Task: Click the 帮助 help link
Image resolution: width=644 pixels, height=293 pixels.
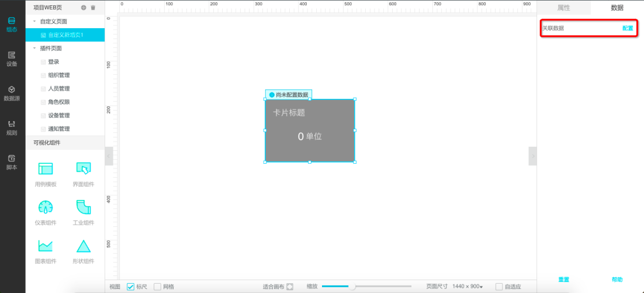Action: pos(617,280)
